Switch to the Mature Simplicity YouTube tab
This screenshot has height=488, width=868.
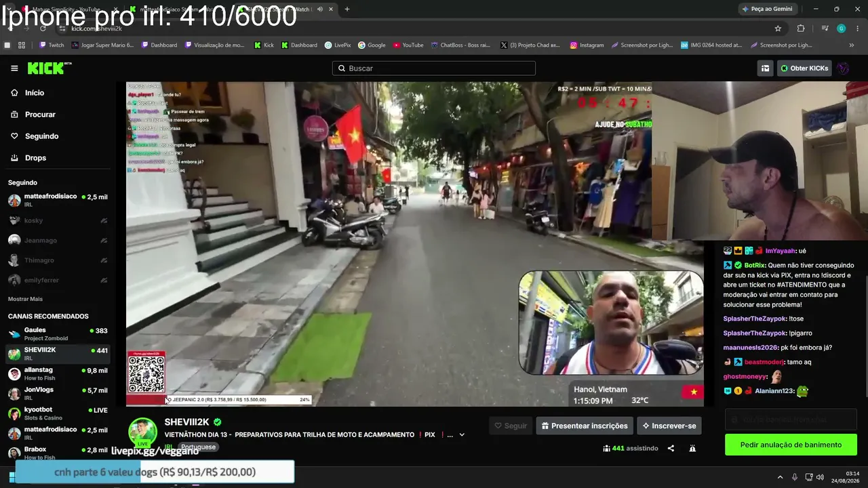[x=68, y=9]
